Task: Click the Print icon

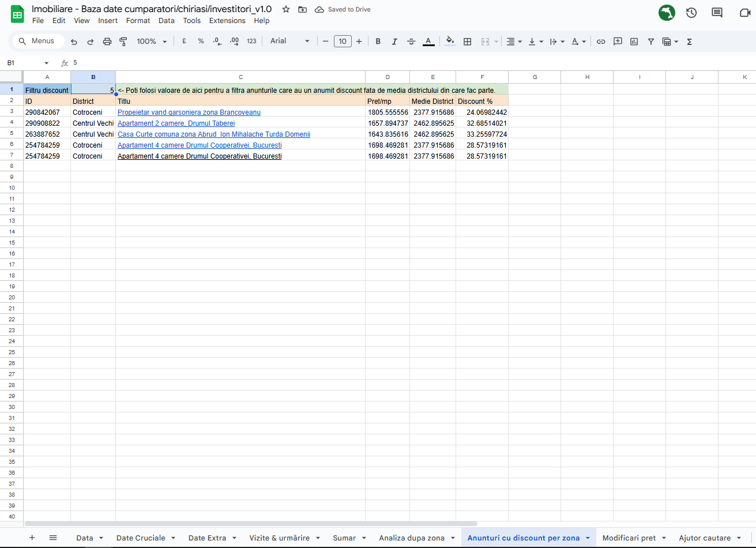Action: pyautogui.click(x=107, y=42)
